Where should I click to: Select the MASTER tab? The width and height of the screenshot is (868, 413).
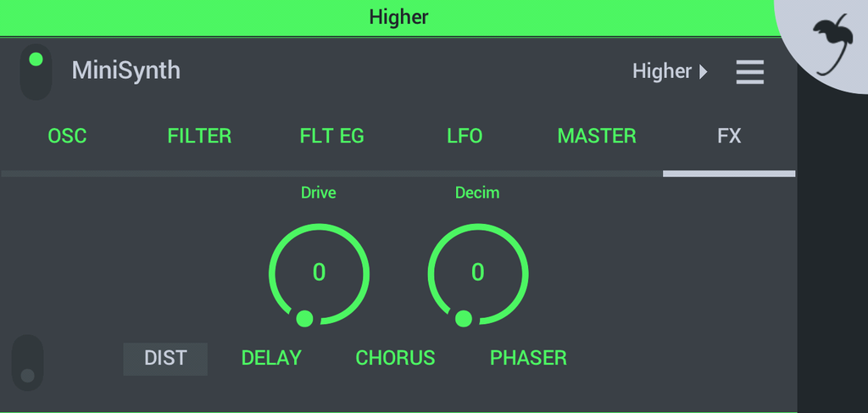tap(597, 137)
